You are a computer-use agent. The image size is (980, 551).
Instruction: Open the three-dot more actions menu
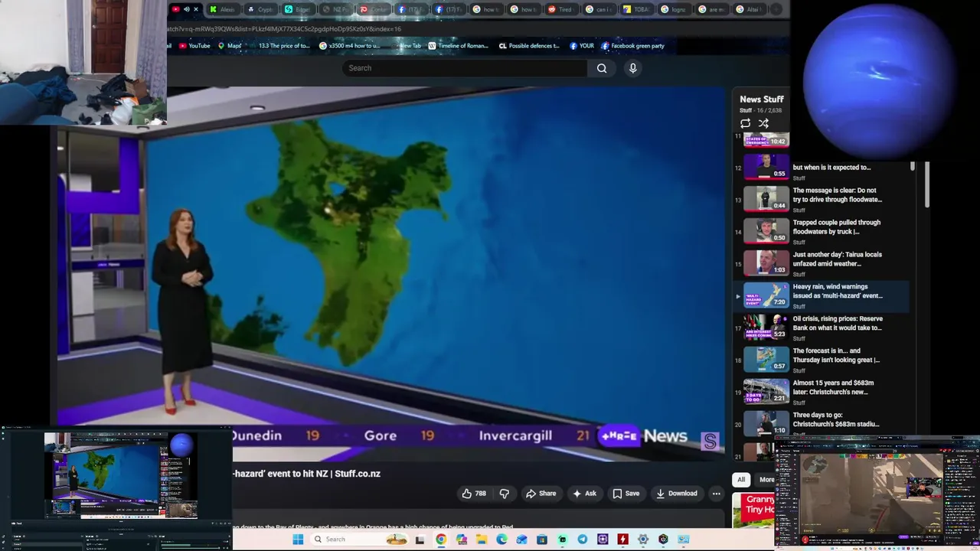point(716,494)
